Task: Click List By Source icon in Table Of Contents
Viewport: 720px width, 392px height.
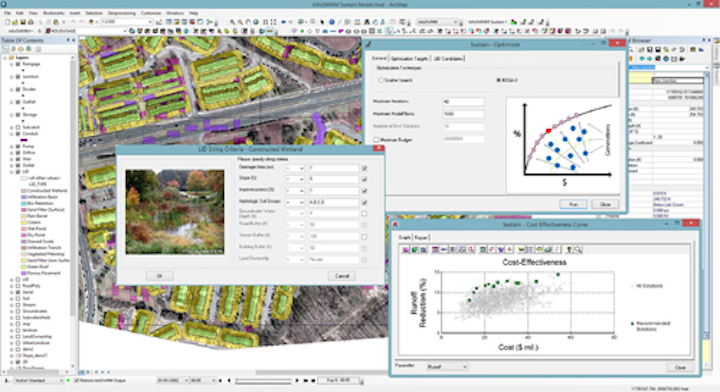Action: [13, 49]
